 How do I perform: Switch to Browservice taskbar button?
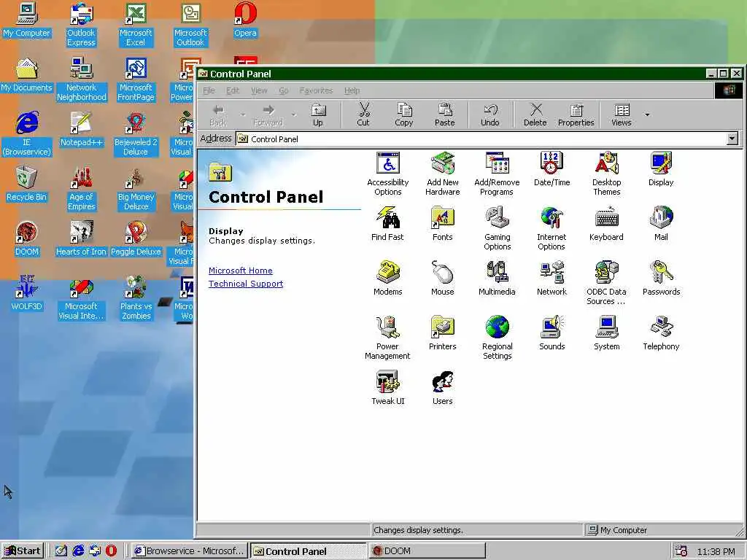click(x=190, y=551)
